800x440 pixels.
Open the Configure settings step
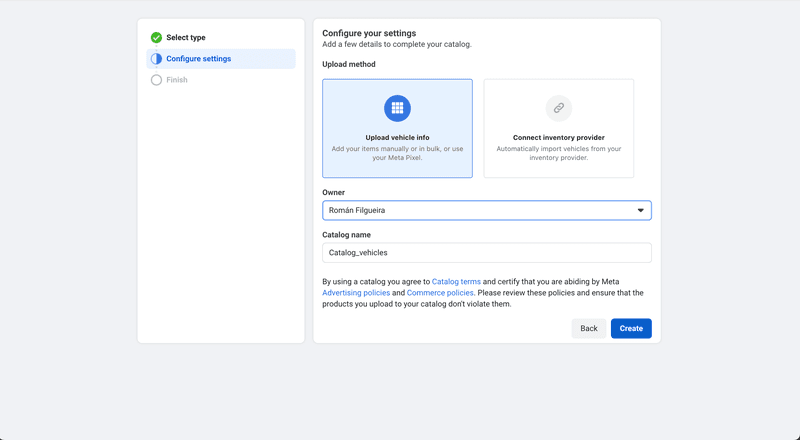[221, 59]
